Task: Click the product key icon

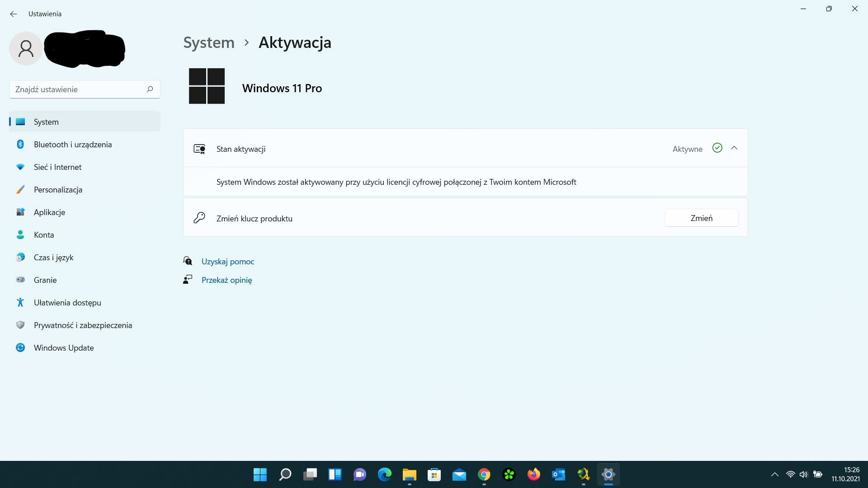Action: pos(199,218)
